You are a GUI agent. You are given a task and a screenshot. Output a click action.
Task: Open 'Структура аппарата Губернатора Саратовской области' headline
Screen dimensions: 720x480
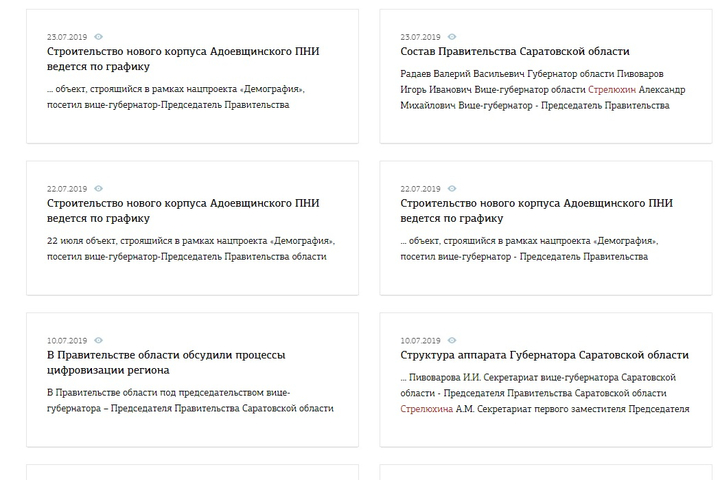tap(545, 355)
